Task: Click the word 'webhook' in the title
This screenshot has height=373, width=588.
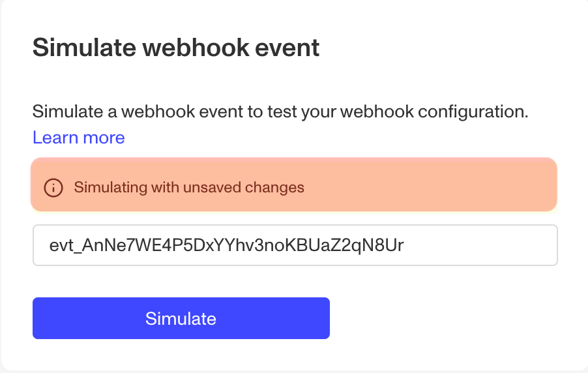Action: pyautogui.click(x=196, y=48)
